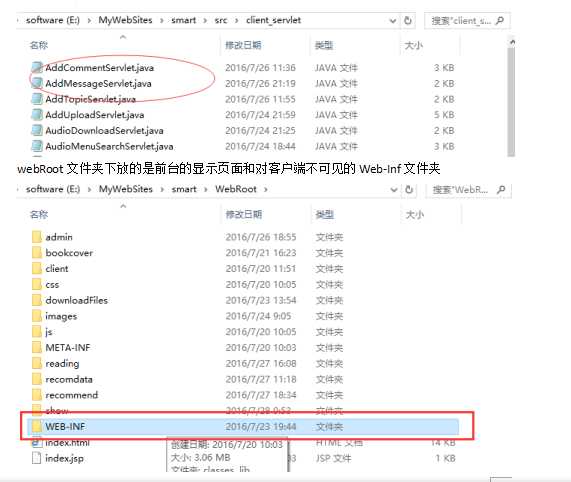Go to software (E:) in bottom breadcrumb
This screenshot has height=482, width=571.
click(x=53, y=189)
